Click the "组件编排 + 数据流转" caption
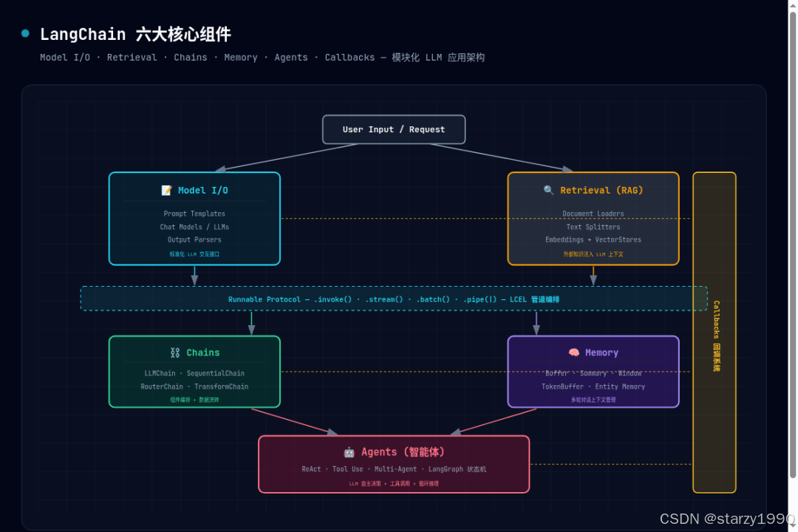This screenshot has height=532, width=798. coord(194,400)
